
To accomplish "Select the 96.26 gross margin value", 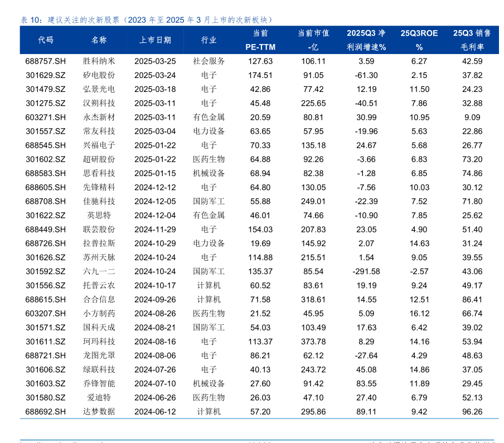I will tap(472, 411).
